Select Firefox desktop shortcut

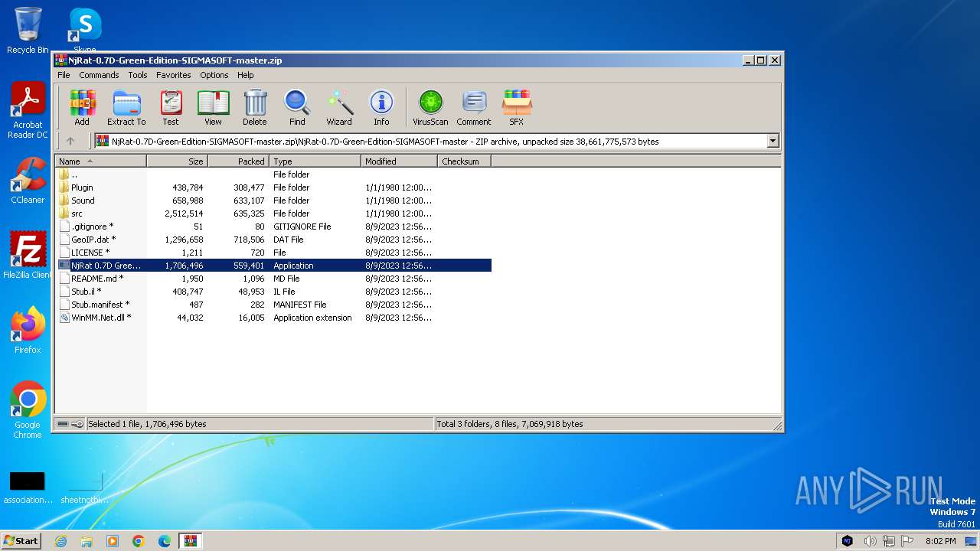tap(28, 331)
